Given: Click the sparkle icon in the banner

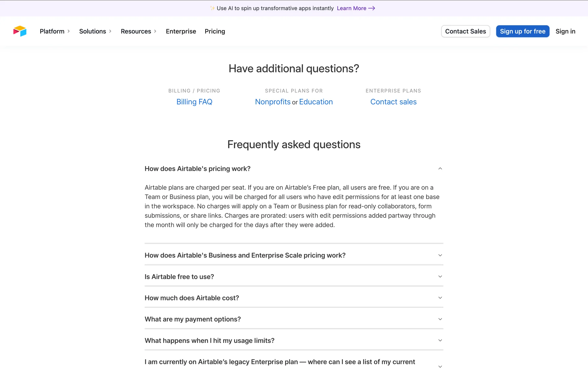Looking at the screenshot, I should click(x=212, y=8).
